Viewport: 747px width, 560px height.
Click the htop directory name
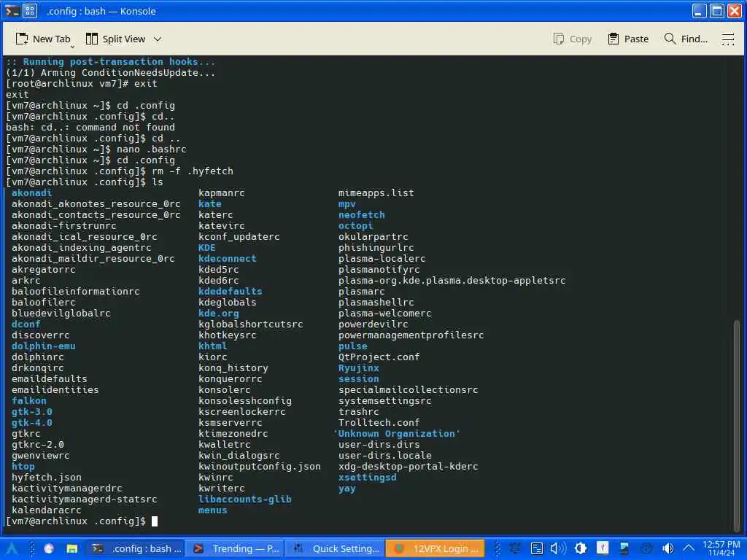coord(23,466)
